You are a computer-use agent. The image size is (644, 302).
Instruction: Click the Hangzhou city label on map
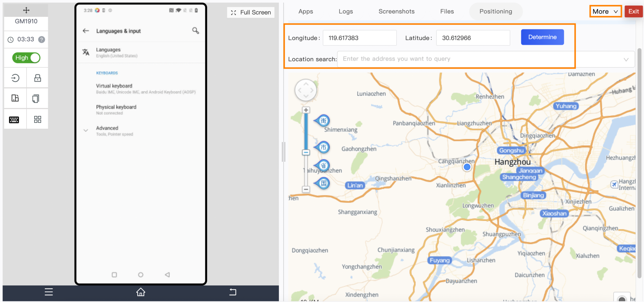[x=512, y=162]
